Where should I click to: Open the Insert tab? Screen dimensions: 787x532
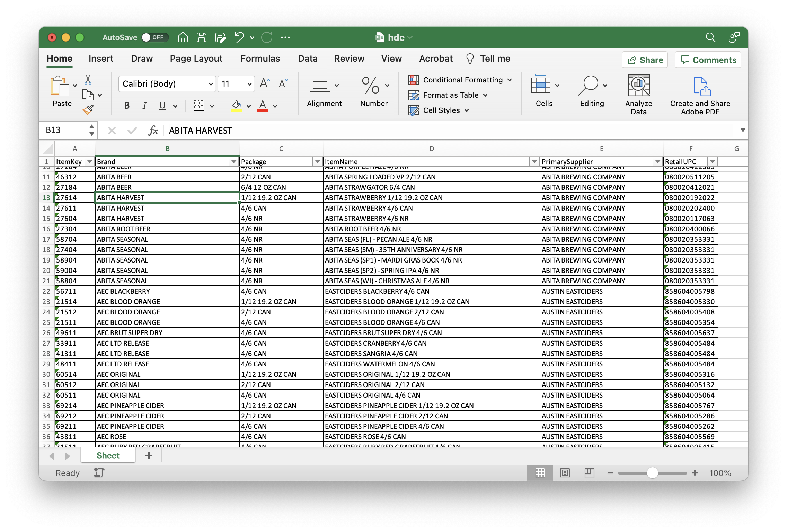pyautogui.click(x=101, y=59)
